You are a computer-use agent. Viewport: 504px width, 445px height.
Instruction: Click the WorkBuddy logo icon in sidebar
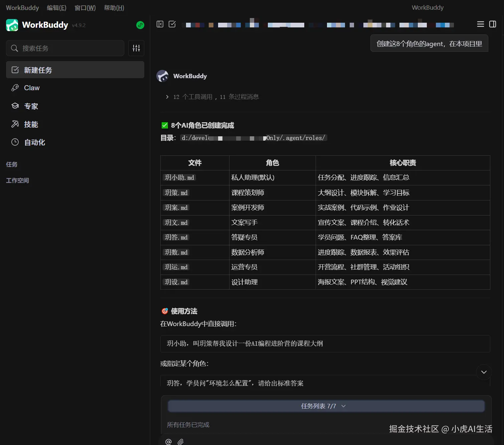tap(12, 25)
